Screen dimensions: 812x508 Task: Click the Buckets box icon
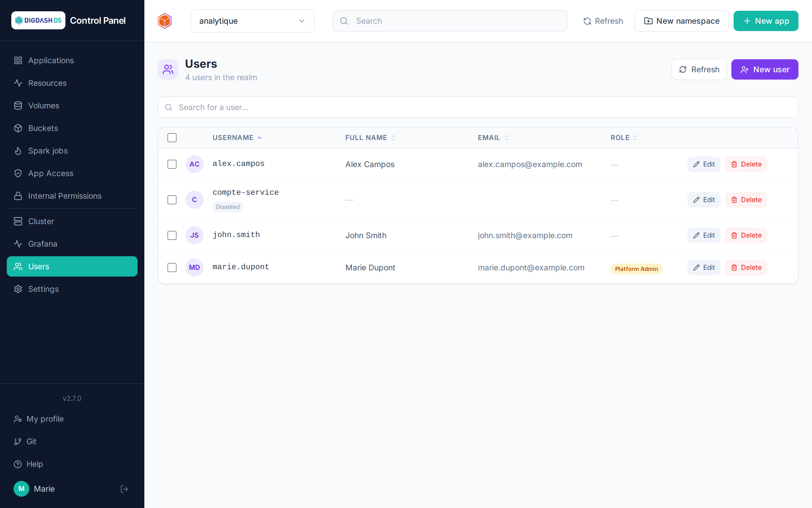18,128
